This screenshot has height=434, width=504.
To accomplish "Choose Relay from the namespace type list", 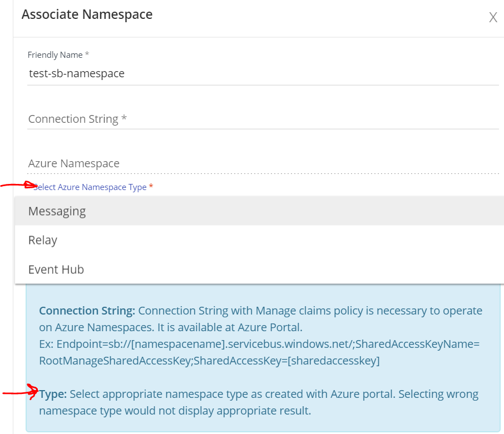I will click(x=42, y=240).
